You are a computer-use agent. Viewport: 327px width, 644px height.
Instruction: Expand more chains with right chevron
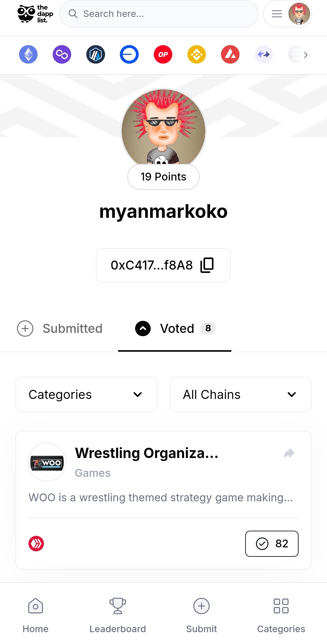click(x=306, y=55)
